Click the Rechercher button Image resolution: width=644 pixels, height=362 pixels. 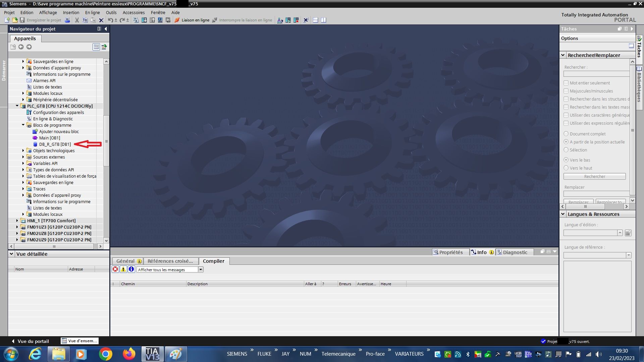coord(594,176)
